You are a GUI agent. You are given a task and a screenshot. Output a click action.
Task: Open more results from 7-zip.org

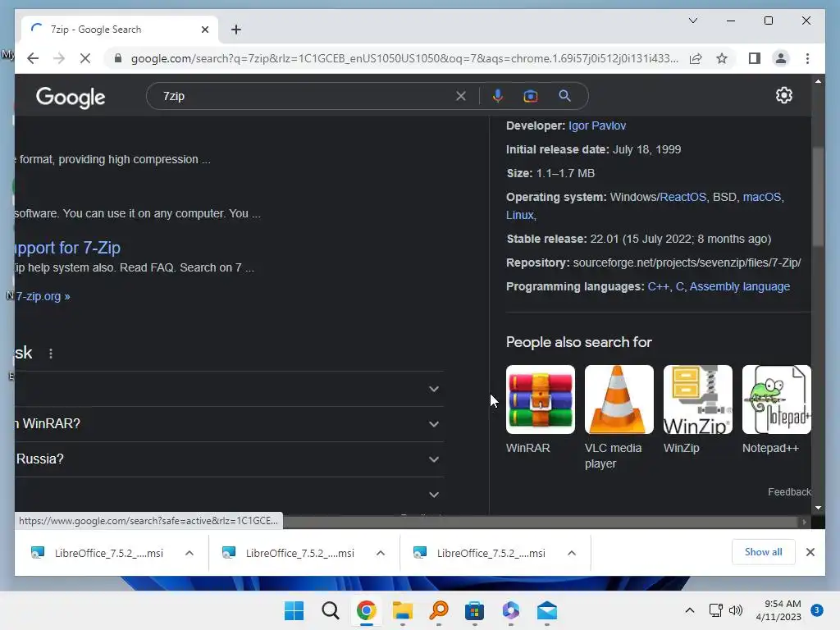[43, 296]
